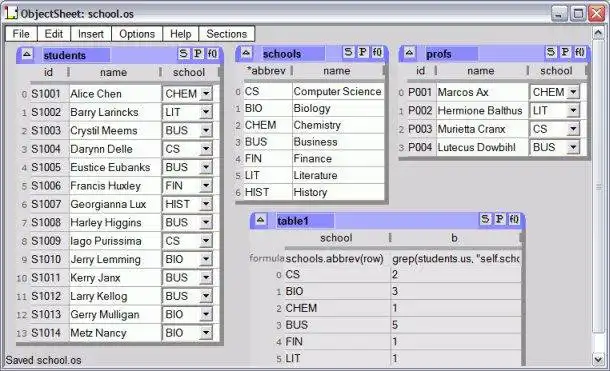The height and width of the screenshot is (371, 610).
Task: Open school dropdown for Lutecus Dowbihl
Action: pyautogui.click(x=573, y=147)
